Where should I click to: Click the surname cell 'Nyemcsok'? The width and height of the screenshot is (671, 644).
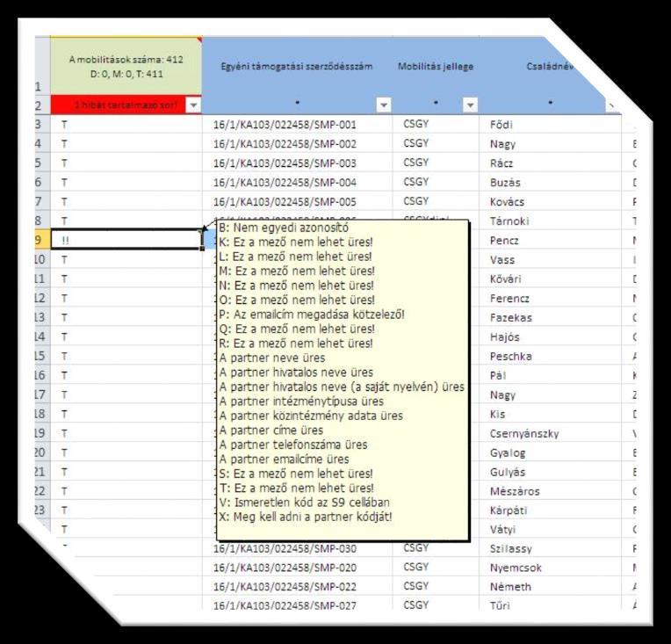(550, 568)
